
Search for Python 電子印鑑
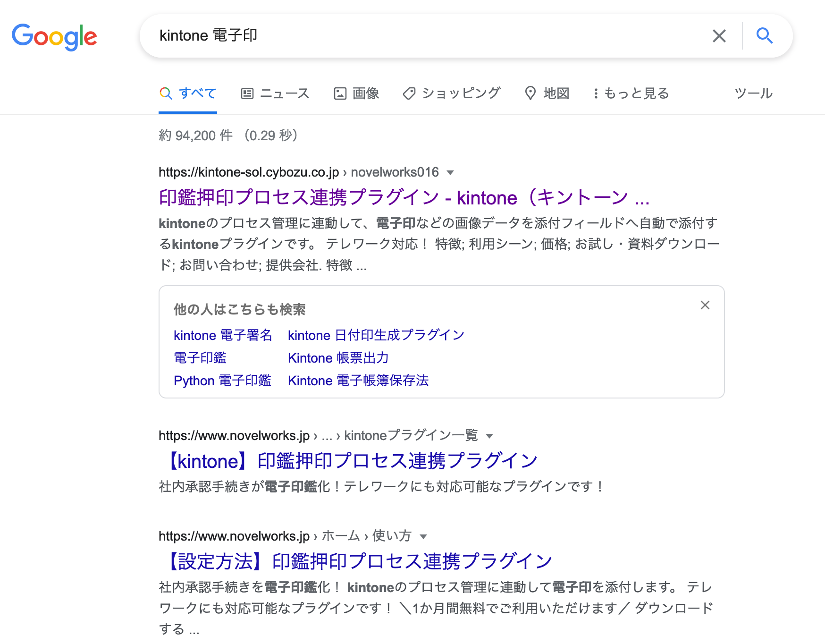(x=222, y=381)
